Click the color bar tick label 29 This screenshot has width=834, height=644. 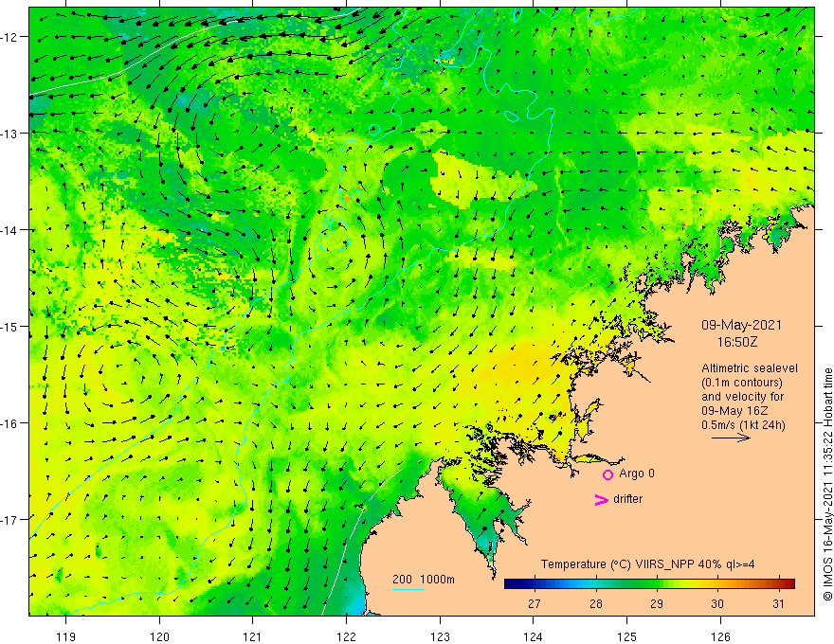657,603
